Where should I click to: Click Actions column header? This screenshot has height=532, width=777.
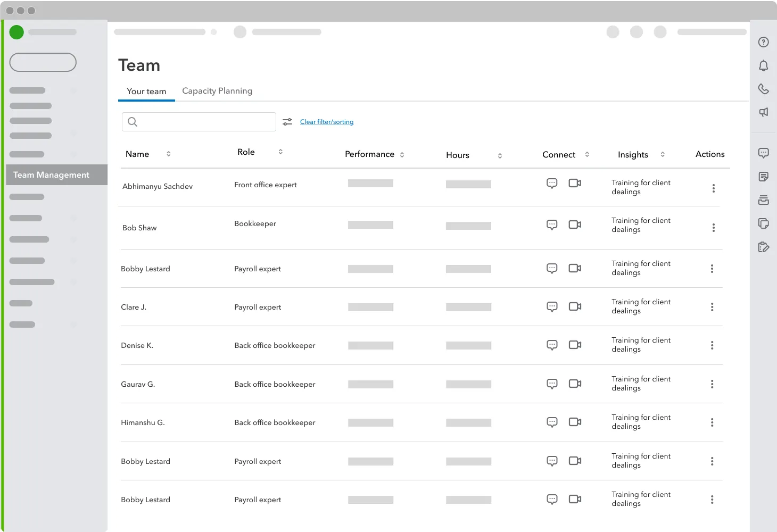710,154
